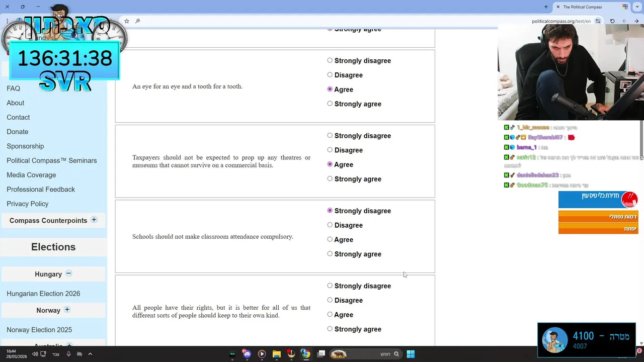The height and width of the screenshot is (362, 644).
Task: Select Disagree for eye for an eye
Action: point(330,75)
